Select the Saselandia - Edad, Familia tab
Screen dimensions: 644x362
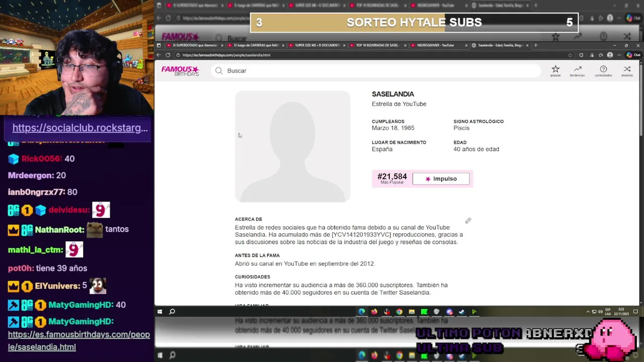tap(500, 45)
